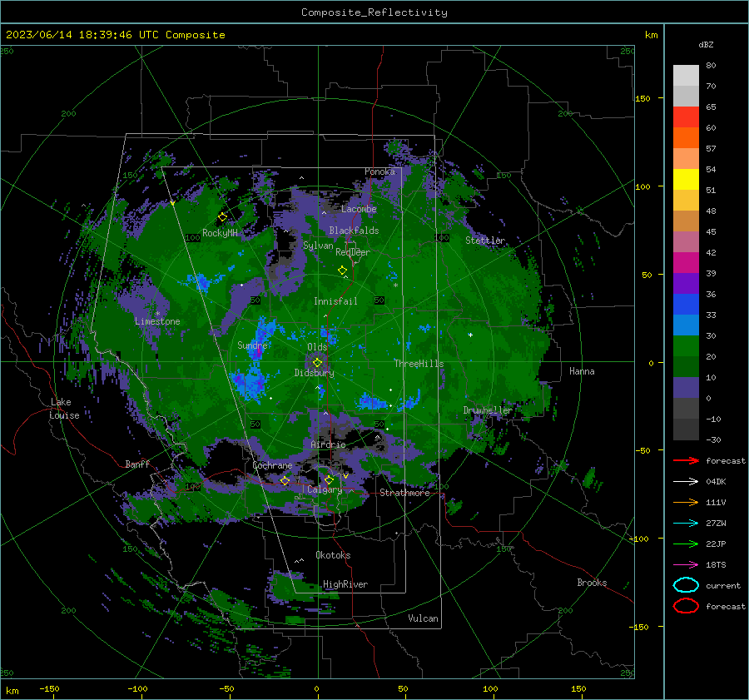Select the magenta 18TS arrow icon
The width and height of the screenshot is (749, 700).
click(x=686, y=564)
